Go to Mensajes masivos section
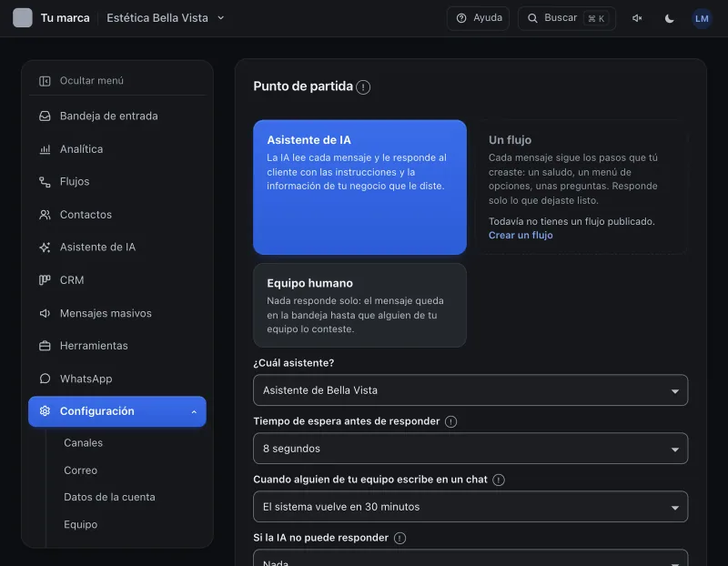The height and width of the screenshot is (566, 728). [117, 313]
